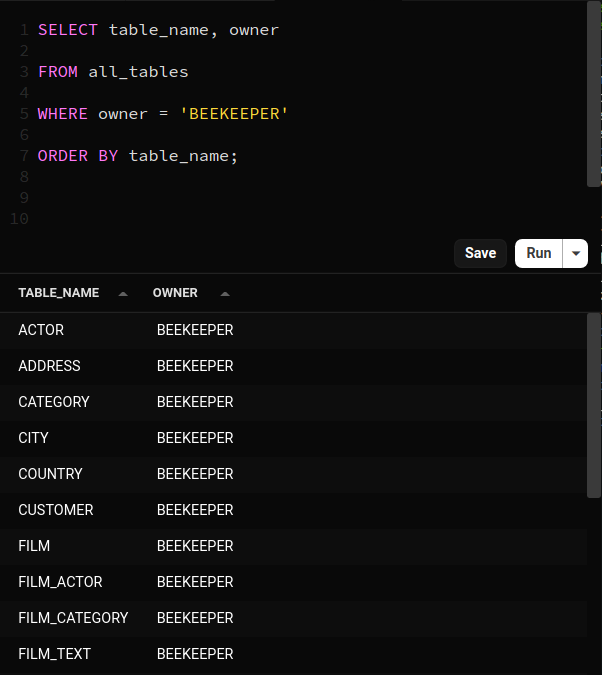Sort results by OWNER column arrow
Image resolution: width=602 pixels, height=675 pixels.
225,294
